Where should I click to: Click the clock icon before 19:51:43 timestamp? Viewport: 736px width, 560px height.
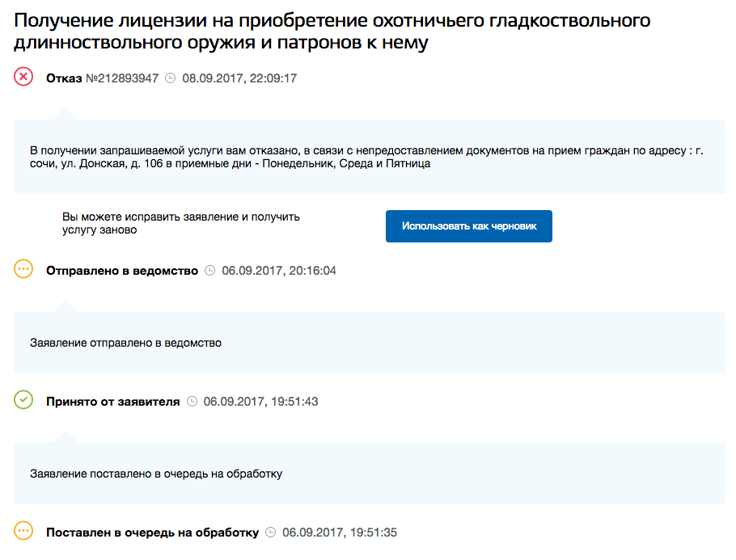point(192,401)
